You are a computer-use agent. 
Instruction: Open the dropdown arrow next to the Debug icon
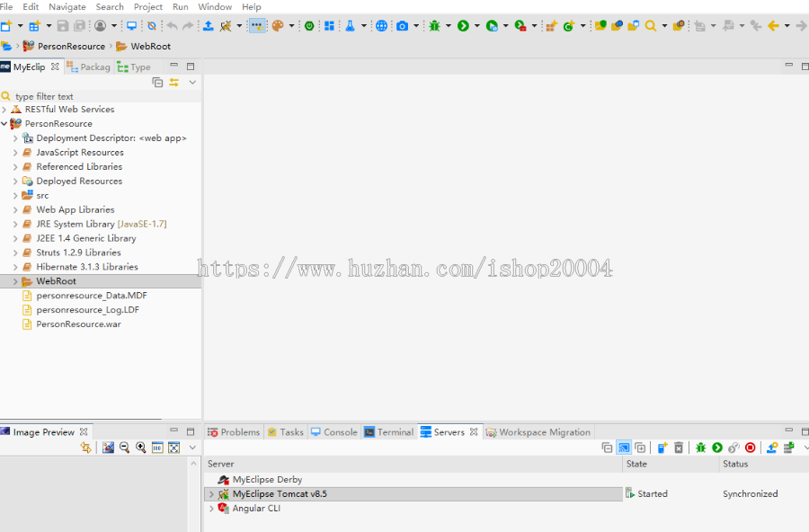[x=448, y=26]
